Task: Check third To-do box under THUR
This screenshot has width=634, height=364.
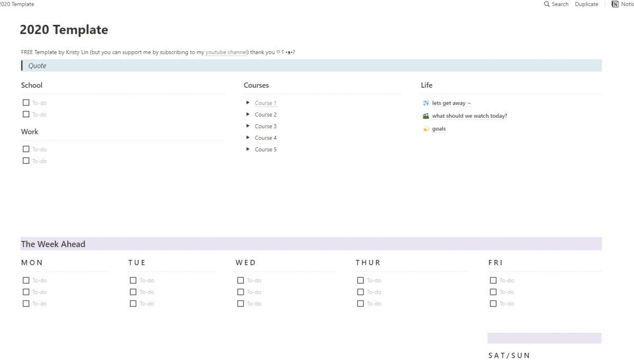Action: (x=360, y=303)
